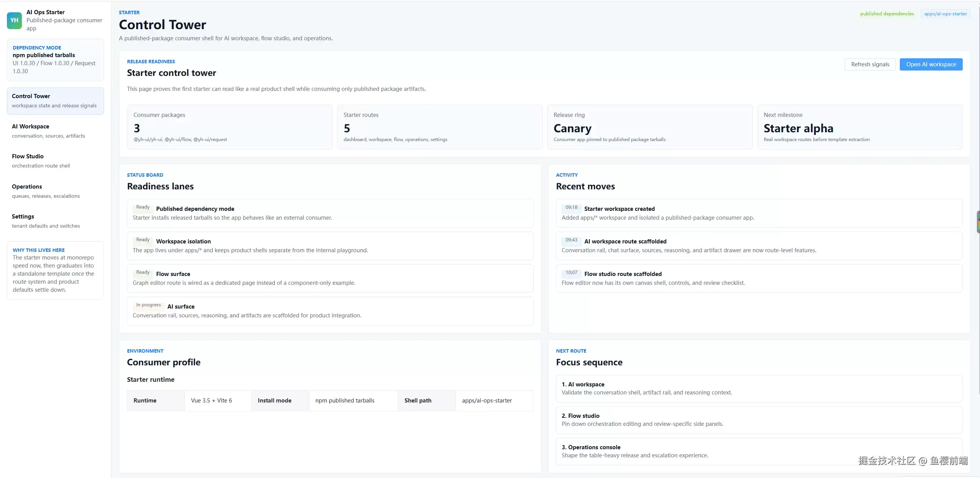Click the AI Ops Starter app title
Screen dimensions: 980x478
(x=46, y=12)
